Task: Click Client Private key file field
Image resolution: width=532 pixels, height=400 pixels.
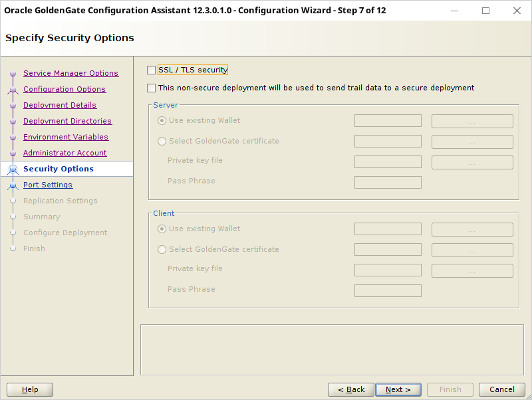Action: click(x=388, y=270)
